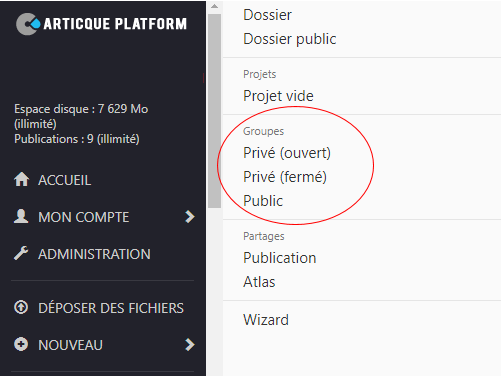
Task: Select Dossier from the menu
Action: coord(267,15)
